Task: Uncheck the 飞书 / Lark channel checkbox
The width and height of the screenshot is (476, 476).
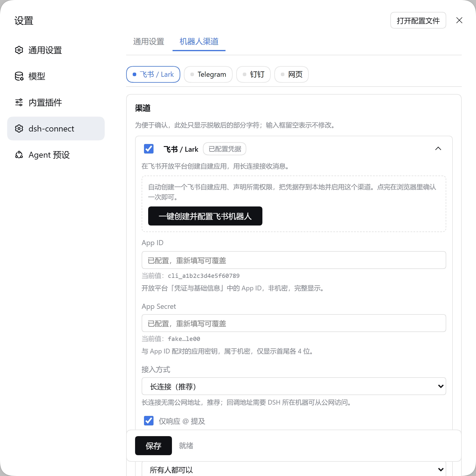Action: (149, 149)
